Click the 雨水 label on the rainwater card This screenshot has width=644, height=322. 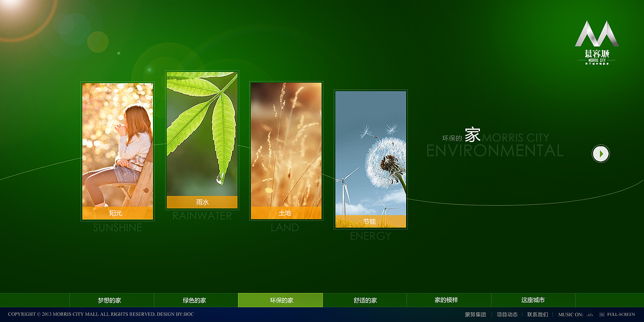coord(201,201)
